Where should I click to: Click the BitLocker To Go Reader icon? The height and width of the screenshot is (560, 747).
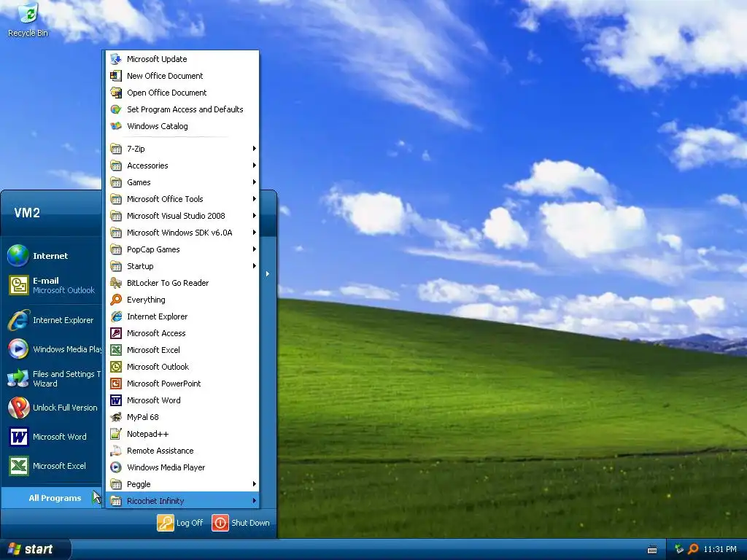point(116,283)
